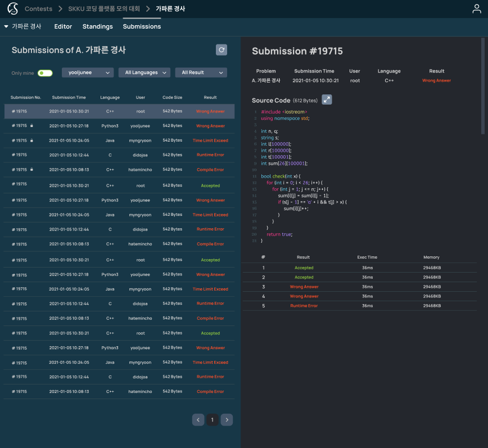Open the yooljunee user filter dropdown
The width and height of the screenshot is (488, 448).
(x=88, y=73)
